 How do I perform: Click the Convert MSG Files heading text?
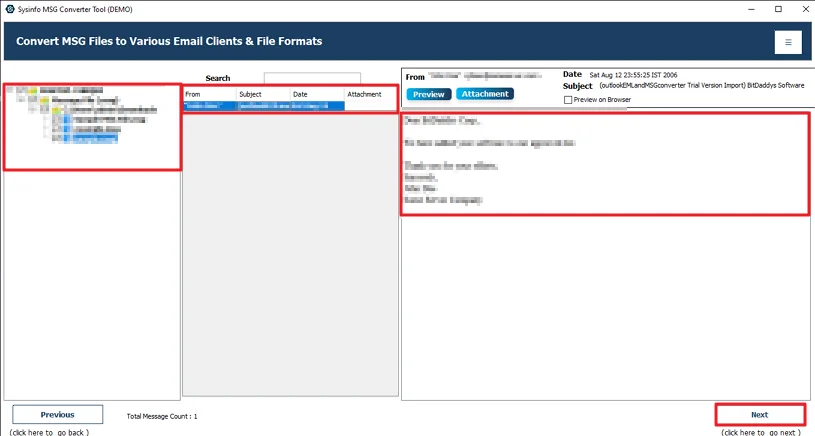tap(169, 41)
